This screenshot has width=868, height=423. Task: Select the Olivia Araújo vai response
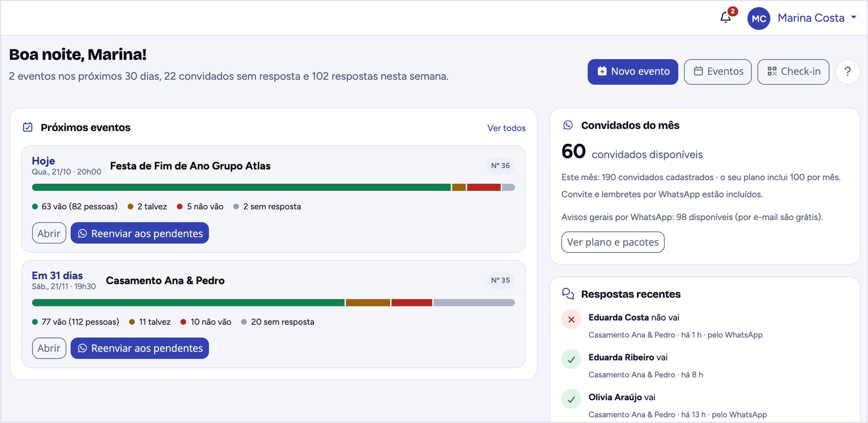tap(622, 398)
